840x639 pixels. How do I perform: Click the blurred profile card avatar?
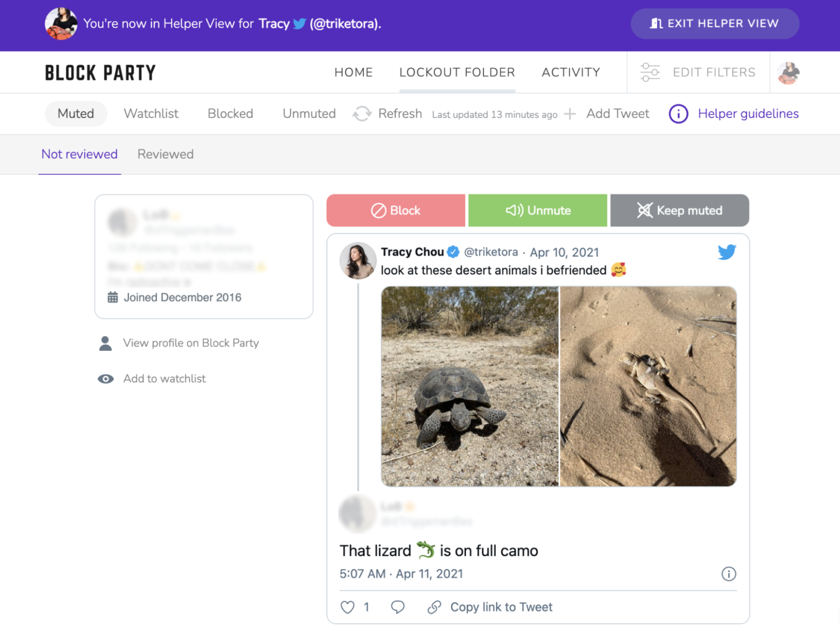(122, 222)
